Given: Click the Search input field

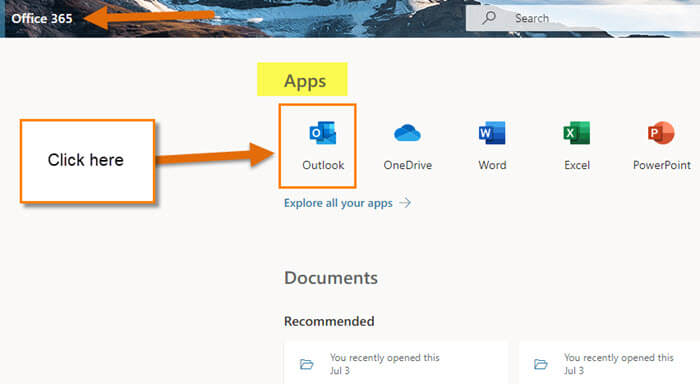Looking at the screenshot, I should [583, 18].
